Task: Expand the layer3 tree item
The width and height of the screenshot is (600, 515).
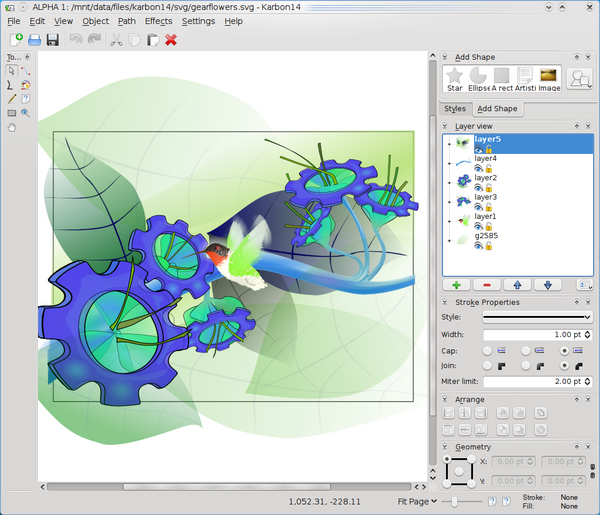Action: coord(449,201)
